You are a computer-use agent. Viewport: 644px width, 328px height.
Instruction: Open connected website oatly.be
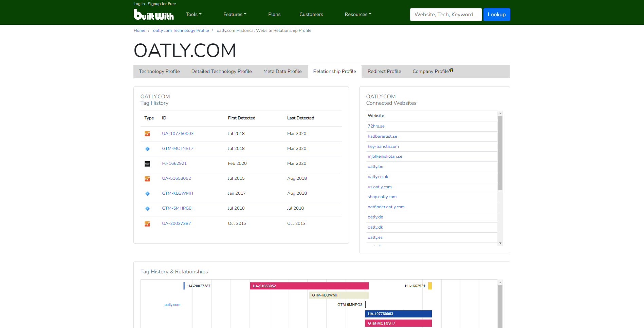[375, 167]
